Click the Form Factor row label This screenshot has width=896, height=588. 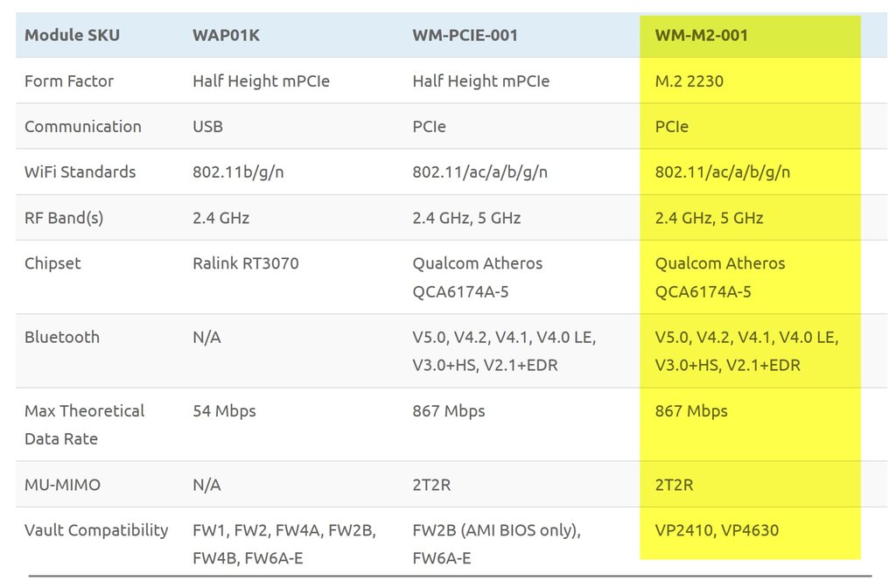coord(68,81)
